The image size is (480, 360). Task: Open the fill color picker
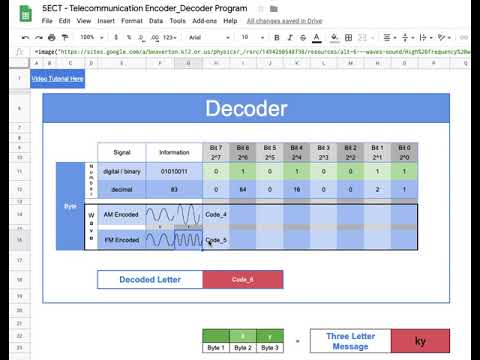click(334, 38)
